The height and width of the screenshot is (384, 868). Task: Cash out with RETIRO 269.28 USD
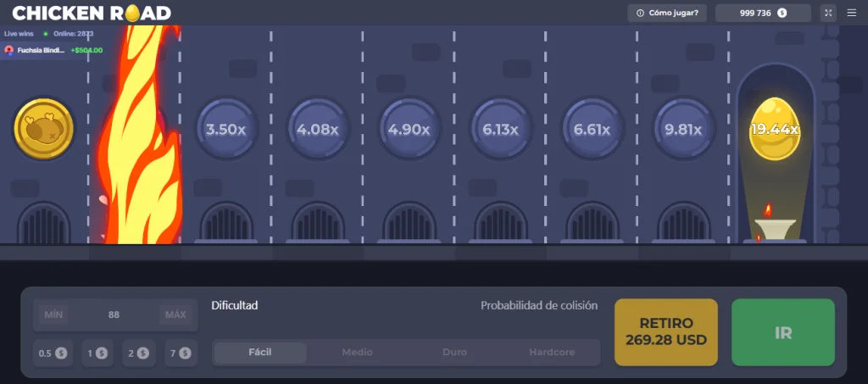tap(666, 332)
